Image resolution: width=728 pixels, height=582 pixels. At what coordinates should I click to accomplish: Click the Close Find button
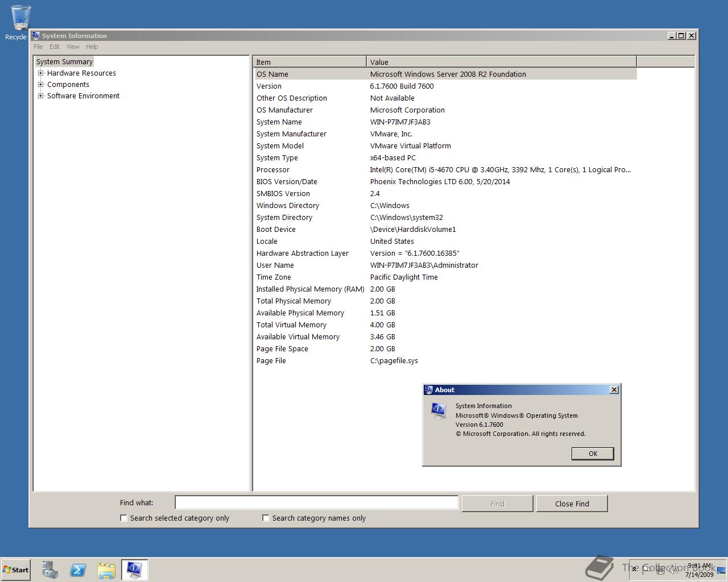[x=572, y=504]
